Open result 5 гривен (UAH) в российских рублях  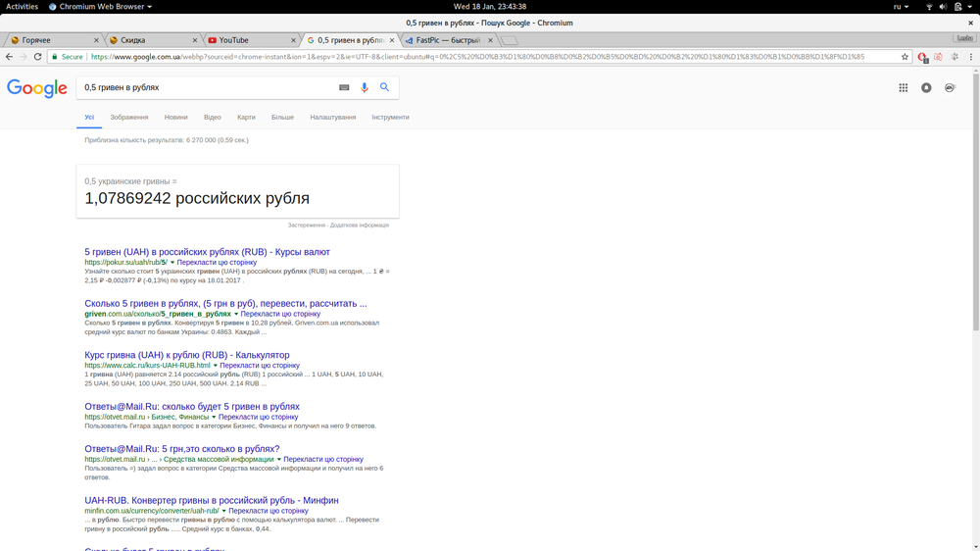(x=207, y=252)
